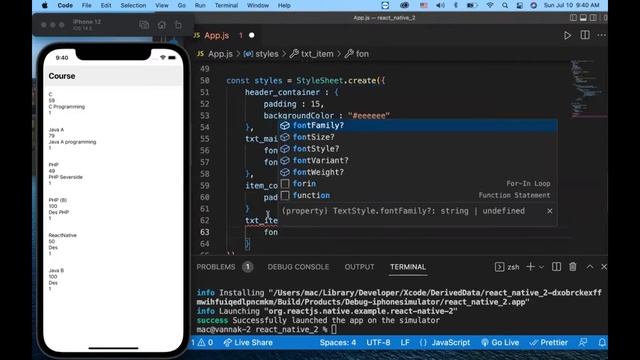
Task: Select fontFamily? suggestion
Action: [418, 125]
